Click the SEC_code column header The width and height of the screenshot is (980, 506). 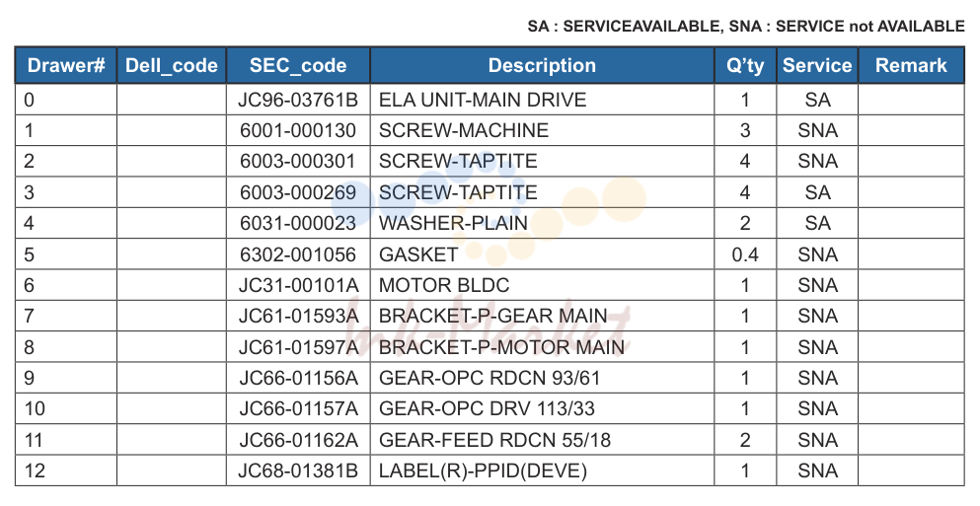298,65
